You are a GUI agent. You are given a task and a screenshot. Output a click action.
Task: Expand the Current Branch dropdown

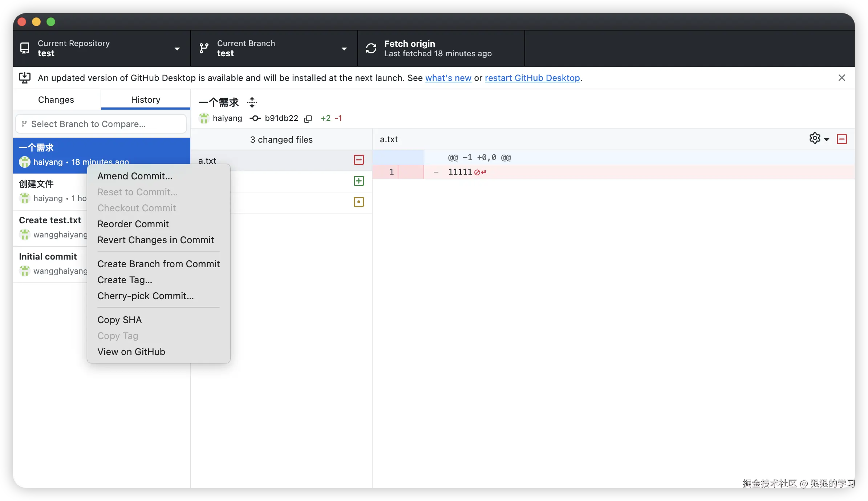[274, 48]
